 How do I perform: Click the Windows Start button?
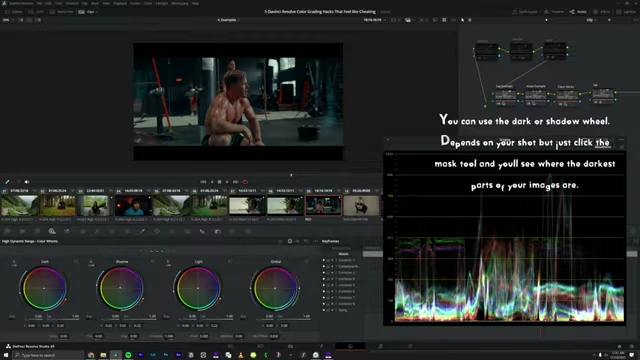tap(6, 355)
